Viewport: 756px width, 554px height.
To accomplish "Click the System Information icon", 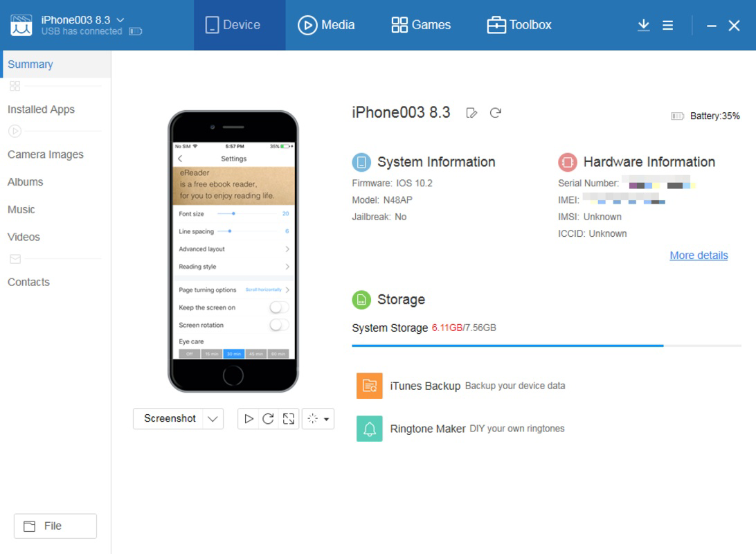I will click(361, 162).
